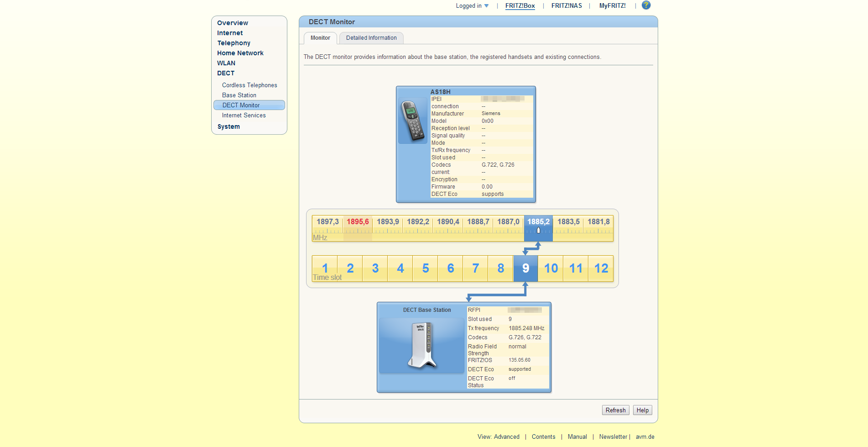
Task: Select the 1881,8 MHz frequency cell
Action: coord(598,228)
